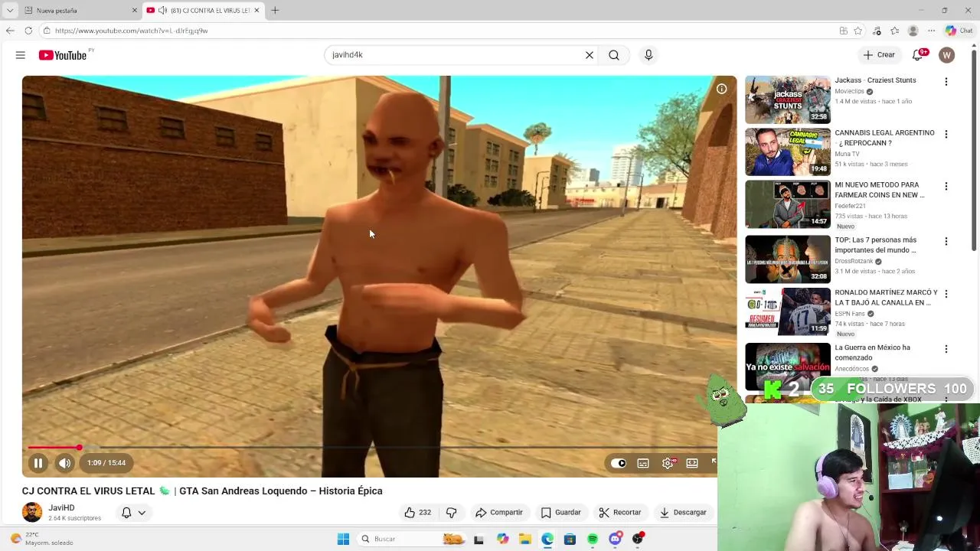This screenshot has height=551, width=980.
Task: Open File Explorer from the taskbar
Action: [x=524, y=539]
